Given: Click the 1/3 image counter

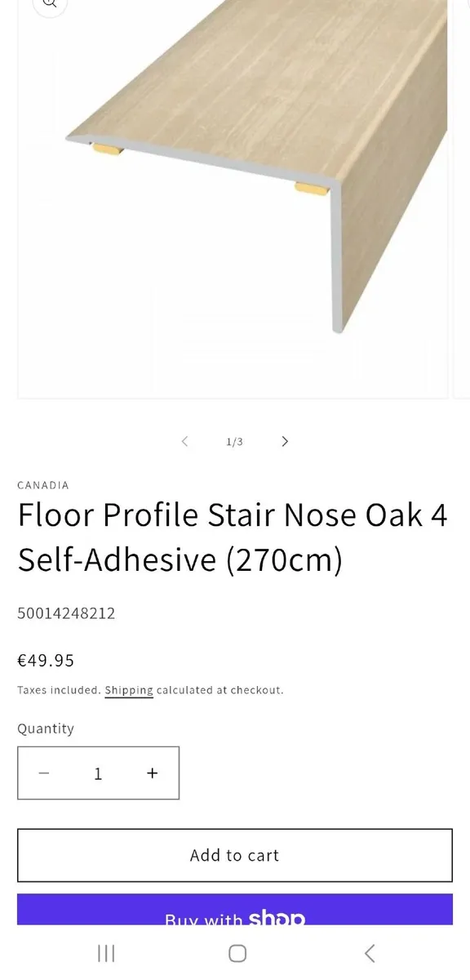Looking at the screenshot, I should (x=234, y=441).
